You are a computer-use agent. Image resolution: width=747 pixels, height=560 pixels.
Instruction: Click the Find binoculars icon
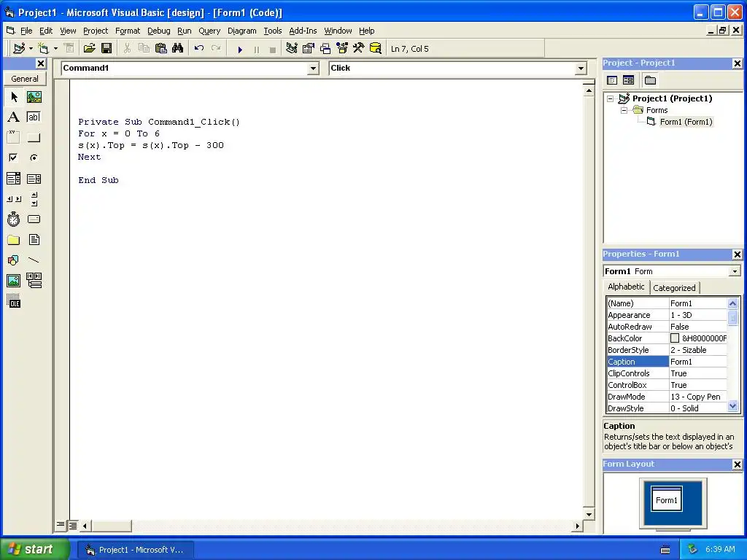[178, 49]
